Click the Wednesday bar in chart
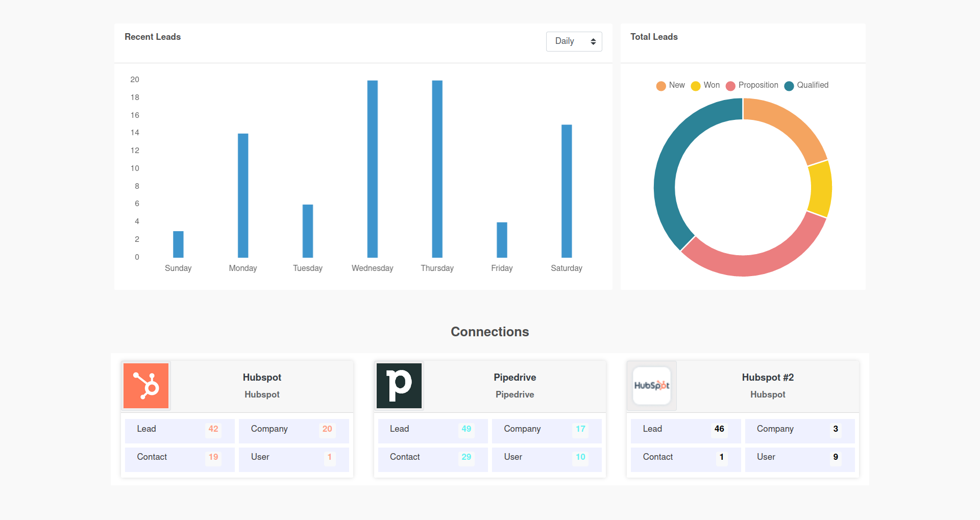This screenshot has width=980, height=520. (x=373, y=168)
